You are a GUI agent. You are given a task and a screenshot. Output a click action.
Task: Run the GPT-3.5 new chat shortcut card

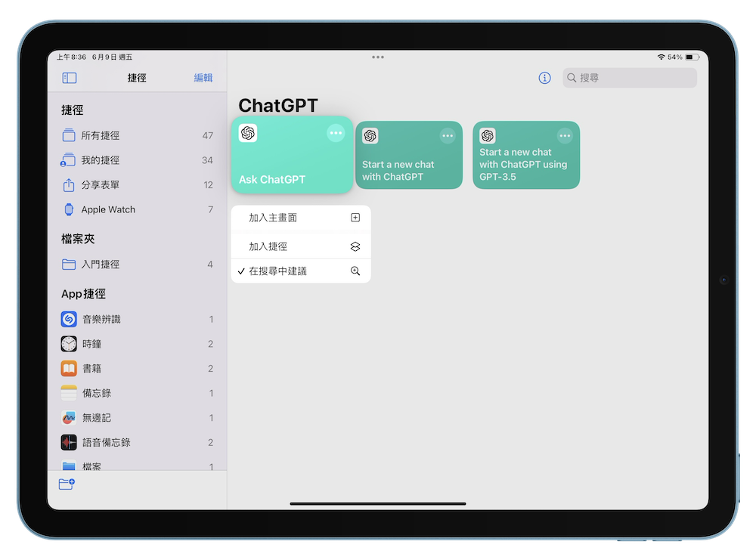526,155
